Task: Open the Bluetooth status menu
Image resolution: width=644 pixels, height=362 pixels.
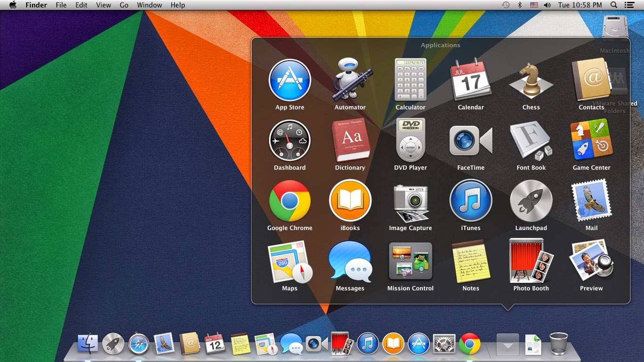Action: pos(520,5)
